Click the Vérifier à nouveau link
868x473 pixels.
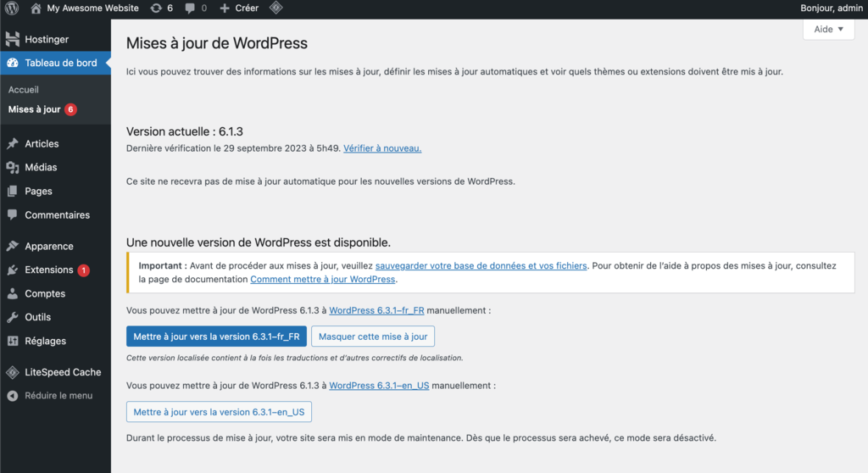pos(382,148)
